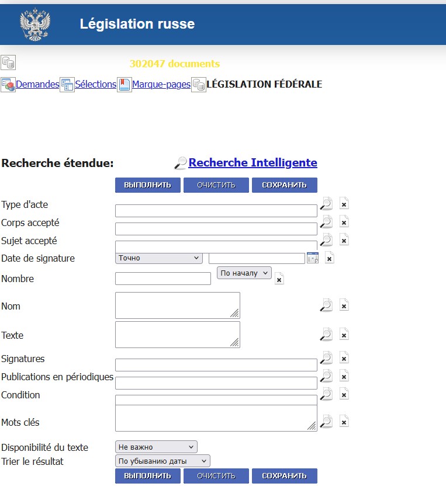Open the calendar picker for Date de signature
Image resolution: width=446 pixels, height=504 pixels.
(x=313, y=258)
